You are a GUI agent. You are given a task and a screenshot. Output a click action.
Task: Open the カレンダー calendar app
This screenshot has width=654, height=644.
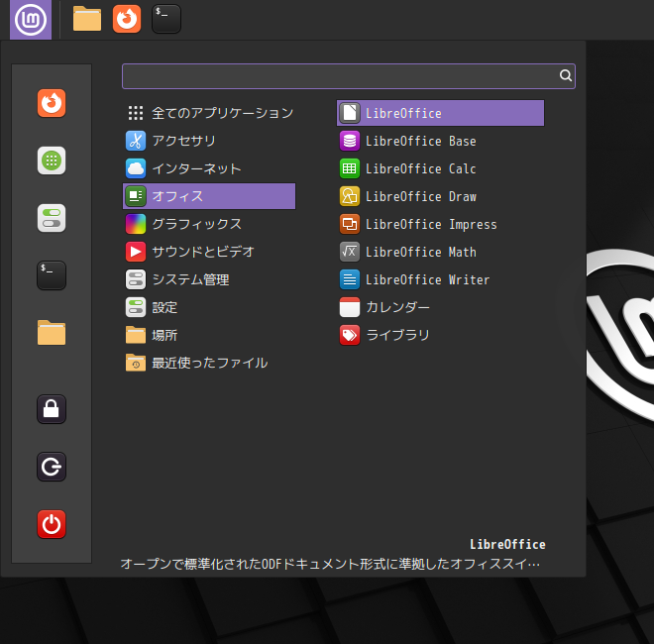(440, 307)
